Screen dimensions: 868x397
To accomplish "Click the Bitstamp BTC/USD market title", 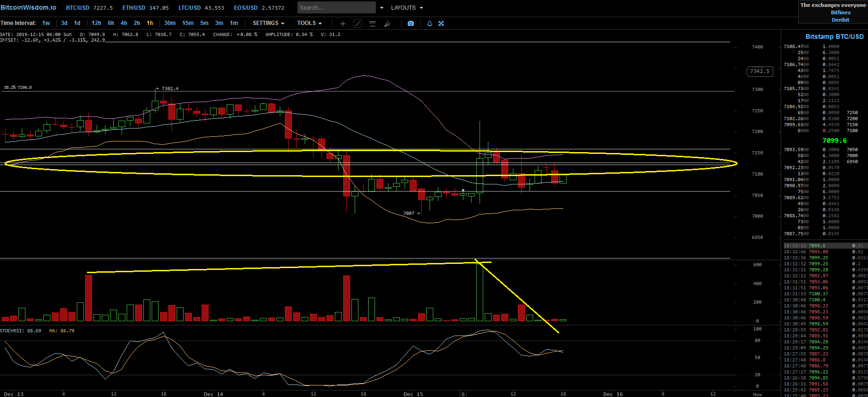I will point(834,37).
